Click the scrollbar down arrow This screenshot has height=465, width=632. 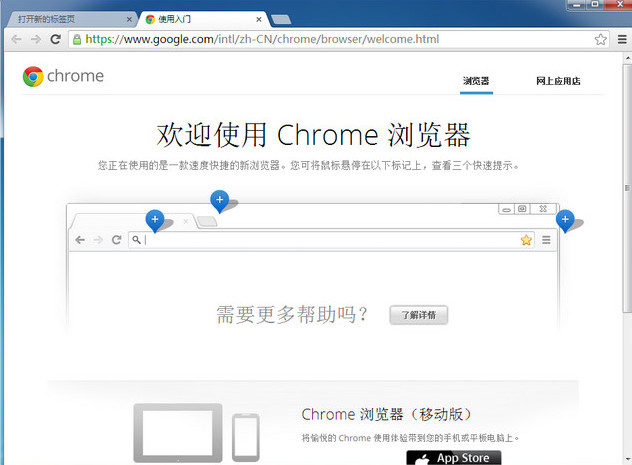[628, 460]
